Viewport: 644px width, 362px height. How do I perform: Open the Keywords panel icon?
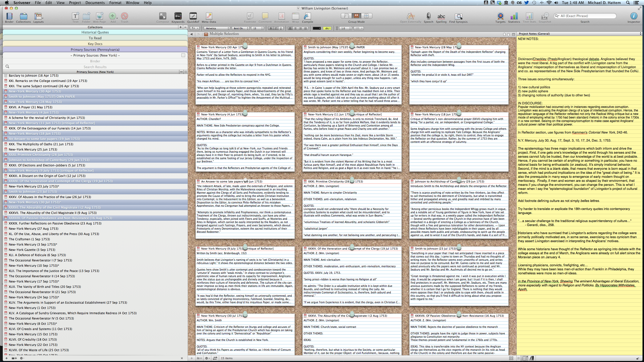(178, 16)
